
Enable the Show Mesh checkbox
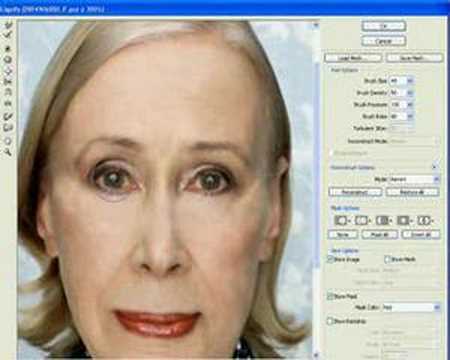point(387,259)
